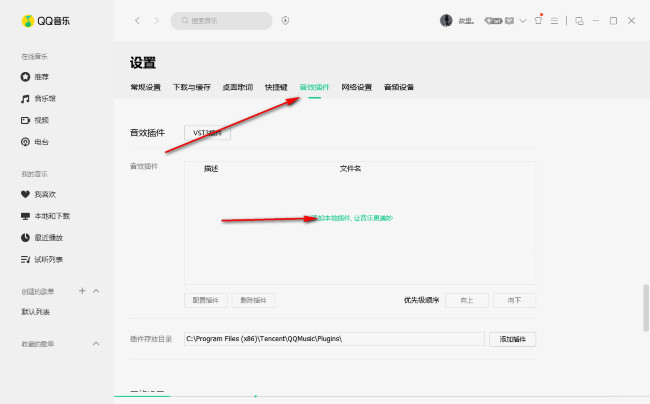This screenshot has height=404, width=650.
Task: Click the settings page vertical scrollbar
Action: 646,306
